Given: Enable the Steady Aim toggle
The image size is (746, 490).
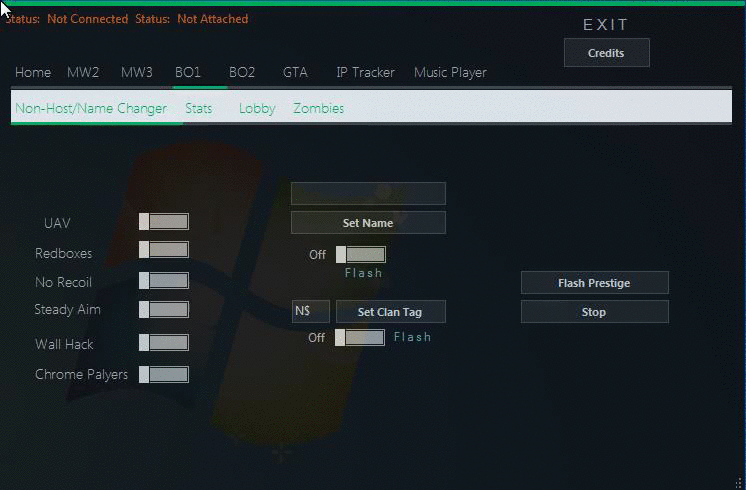Looking at the screenshot, I should 164,310.
